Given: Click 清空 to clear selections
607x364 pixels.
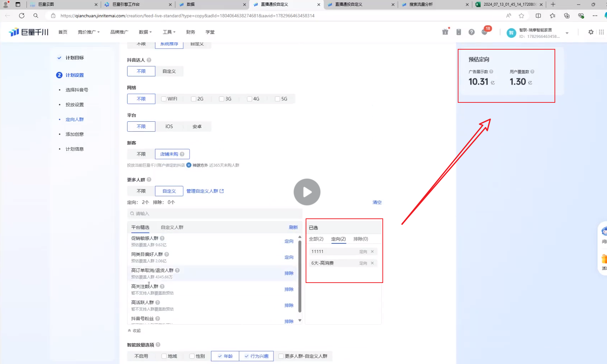Looking at the screenshot, I should tap(377, 202).
